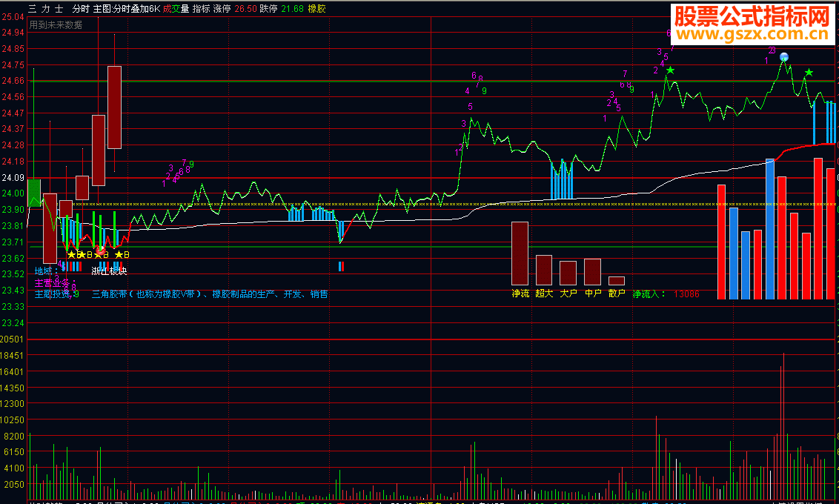Click the 涨停 label in header
The image size is (839, 504).
coord(222,9)
